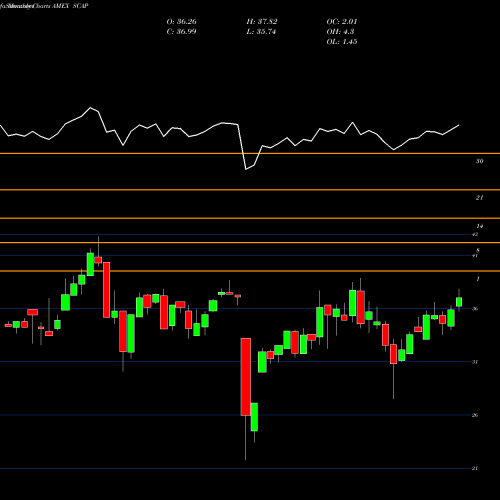Click the OC: 2.01 reading

point(342,22)
